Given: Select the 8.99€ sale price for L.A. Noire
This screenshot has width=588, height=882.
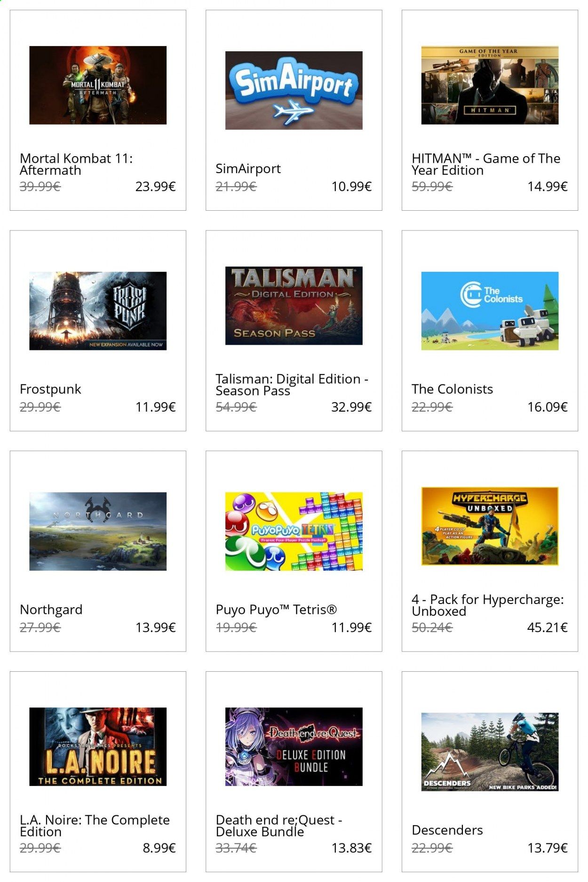Looking at the screenshot, I should [159, 848].
